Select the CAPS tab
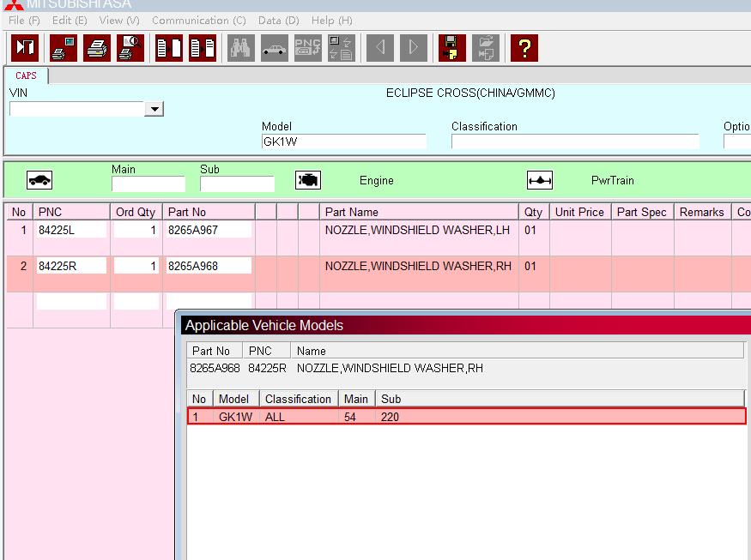This screenshot has width=751, height=560. [27, 75]
